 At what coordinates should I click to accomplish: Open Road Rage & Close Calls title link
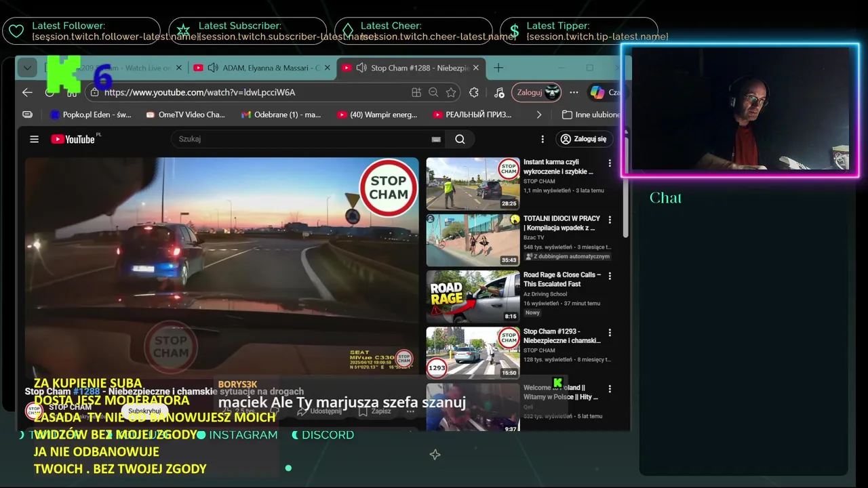tap(562, 279)
